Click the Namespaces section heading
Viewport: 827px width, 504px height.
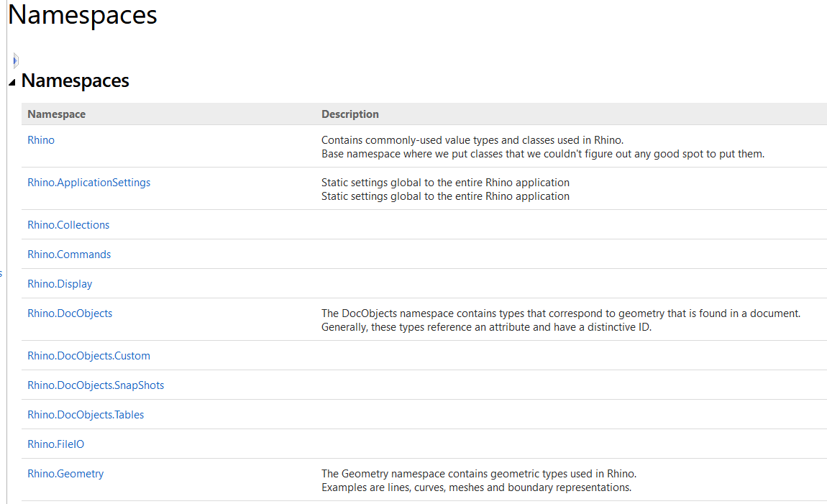(x=75, y=81)
